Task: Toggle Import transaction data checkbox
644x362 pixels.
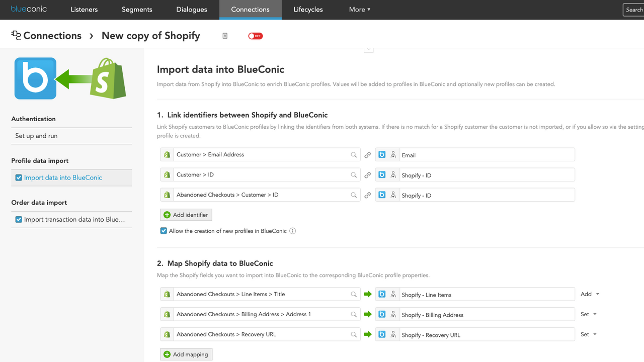Action: point(19,219)
